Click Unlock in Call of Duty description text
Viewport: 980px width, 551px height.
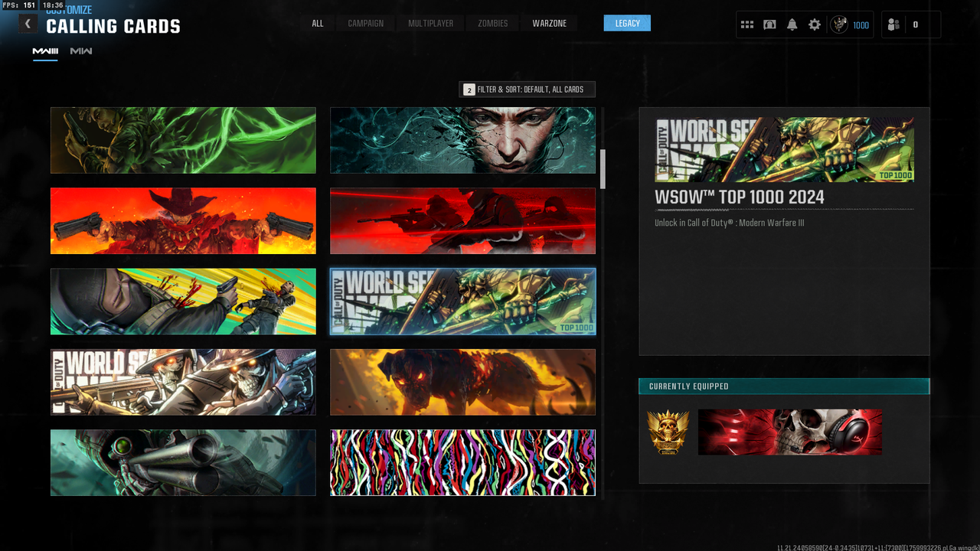(x=729, y=223)
